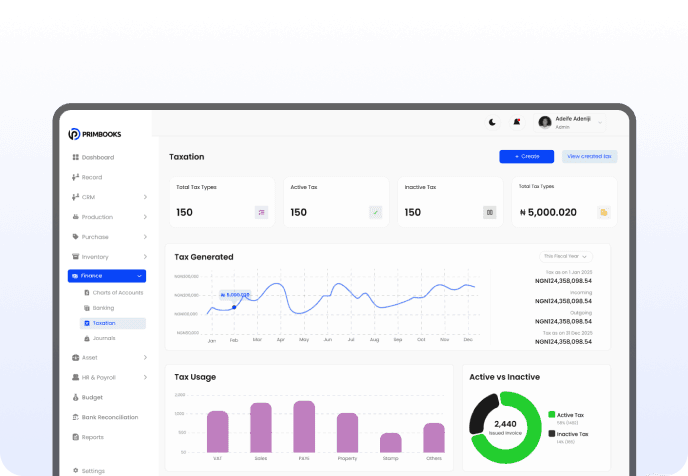688x476 pixels.
Task: Click the Journals submenu icon
Action: pos(87,338)
